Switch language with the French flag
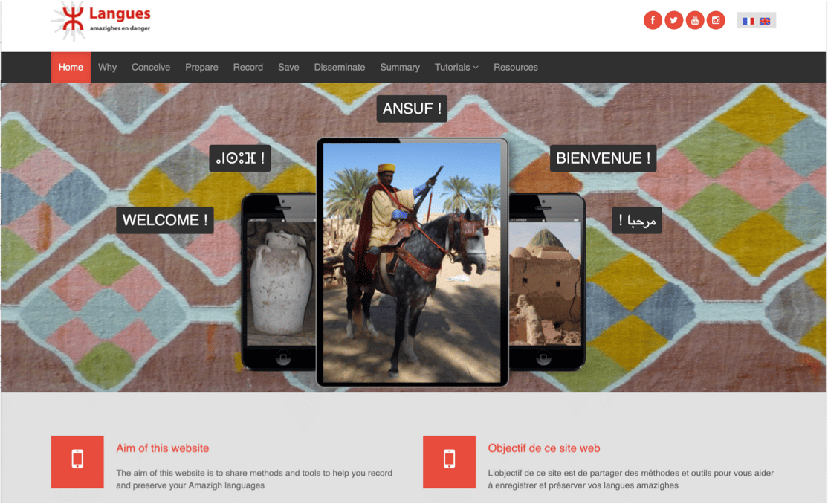828x504 pixels. (748, 21)
